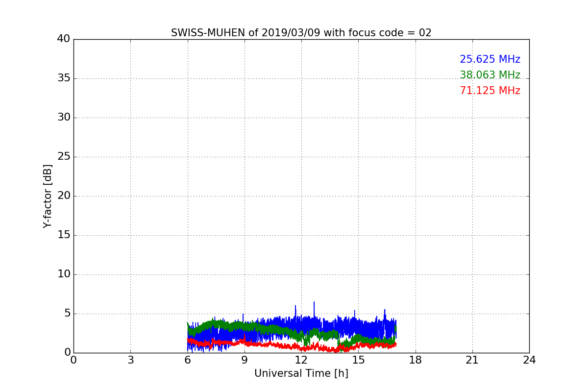Click the x-axis tick label 21
588x392 pixels.
pyautogui.click(x=472, y=360)
